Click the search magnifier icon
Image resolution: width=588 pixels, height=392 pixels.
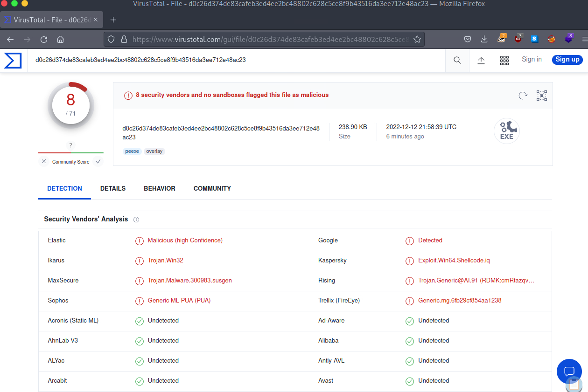[x=457, y=60]
